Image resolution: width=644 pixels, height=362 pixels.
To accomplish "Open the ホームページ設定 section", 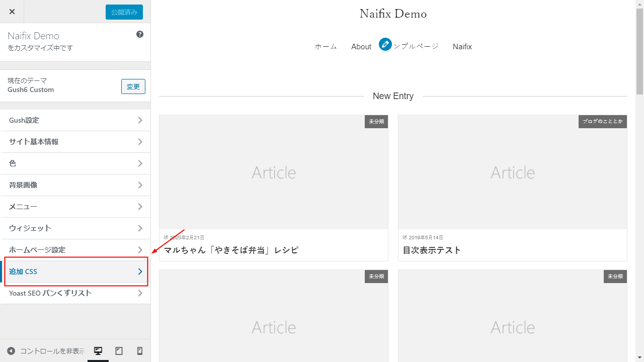I will pos(75,250).
